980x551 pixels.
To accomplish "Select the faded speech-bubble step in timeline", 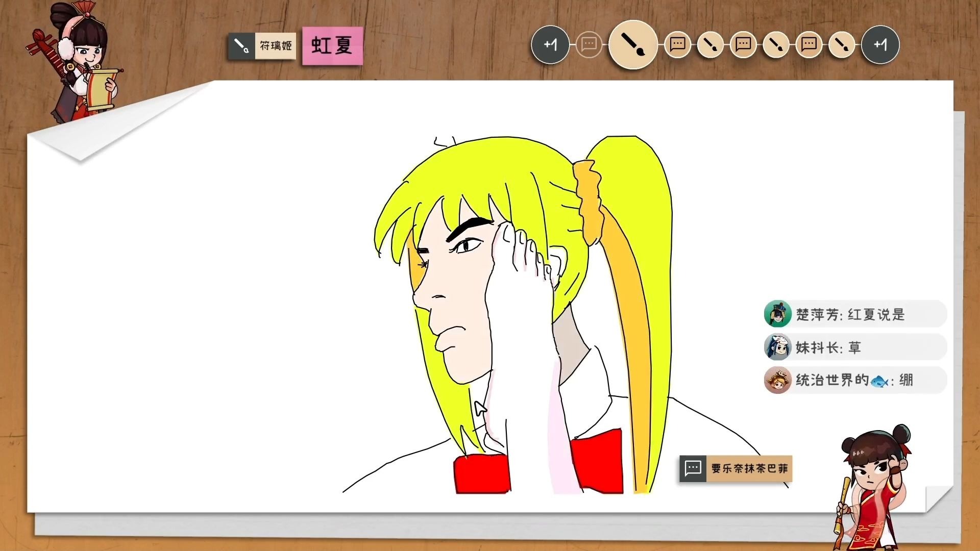I will pyautogui.click(x=589, y=45).
